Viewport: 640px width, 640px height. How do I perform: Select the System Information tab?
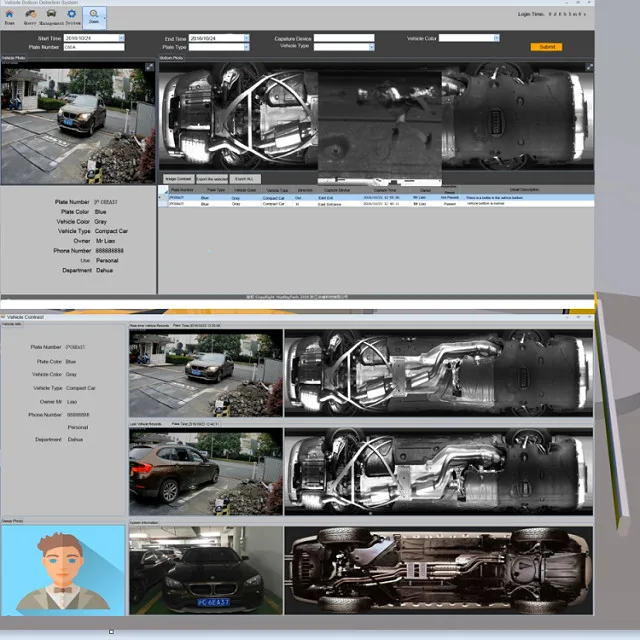tap(144, 522)
